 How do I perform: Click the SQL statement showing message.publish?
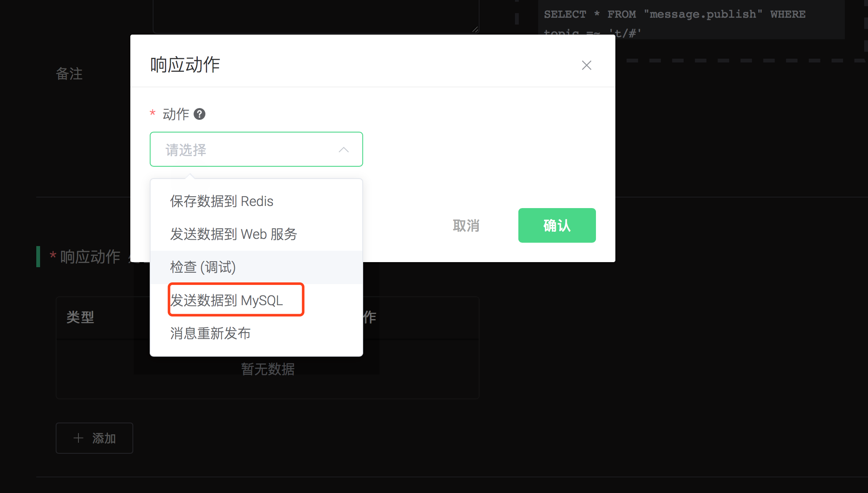click(675, 14)
